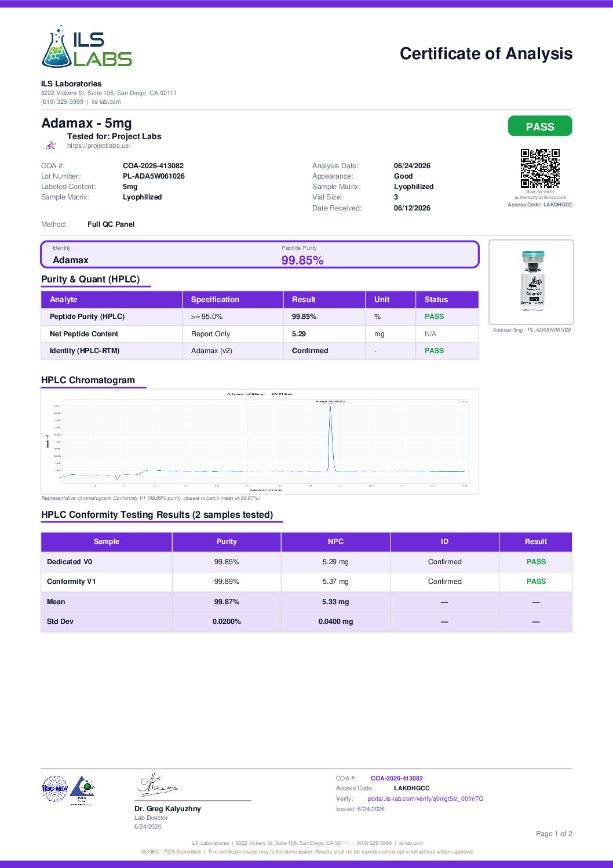Image resolution: width=613 pixels, height=868 pixels.
Task: Select the Mean purity 99.87% cell
Action: [x=227, y=602]
